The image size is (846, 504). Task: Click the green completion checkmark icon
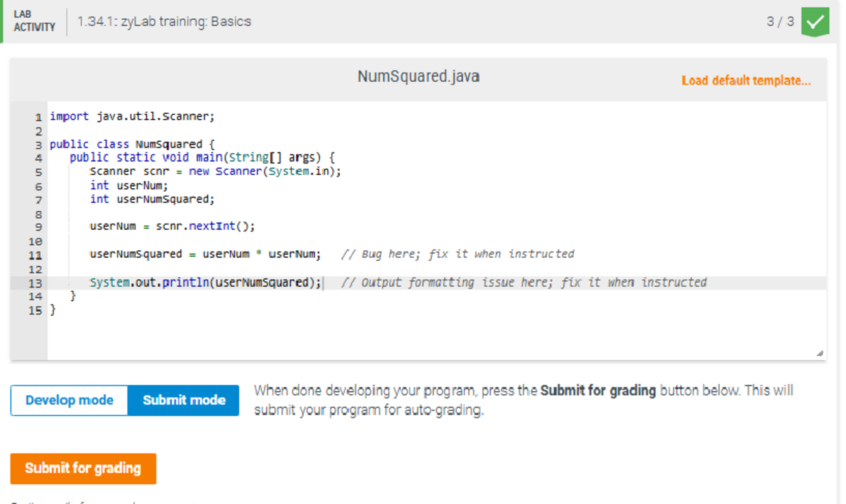815,22
